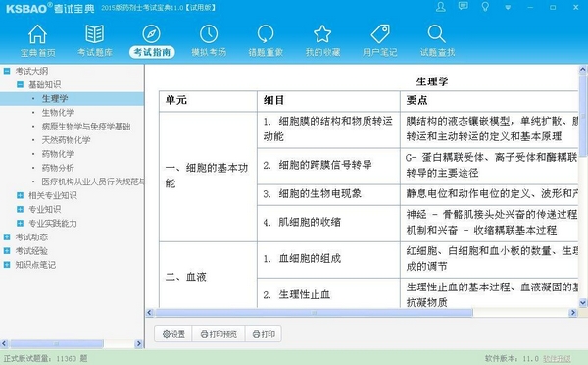Click the content horizontal scroll right arrow
The width and height of the screenshot is (588, 365).
click(572, 313)
